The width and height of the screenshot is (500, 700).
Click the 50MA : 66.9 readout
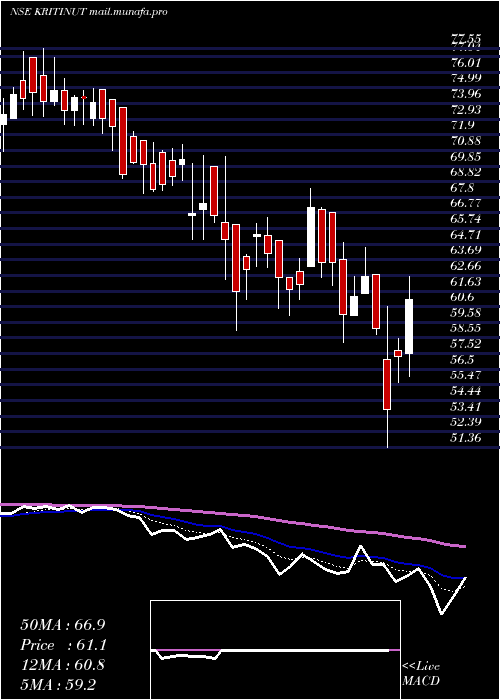pos(63,625)
